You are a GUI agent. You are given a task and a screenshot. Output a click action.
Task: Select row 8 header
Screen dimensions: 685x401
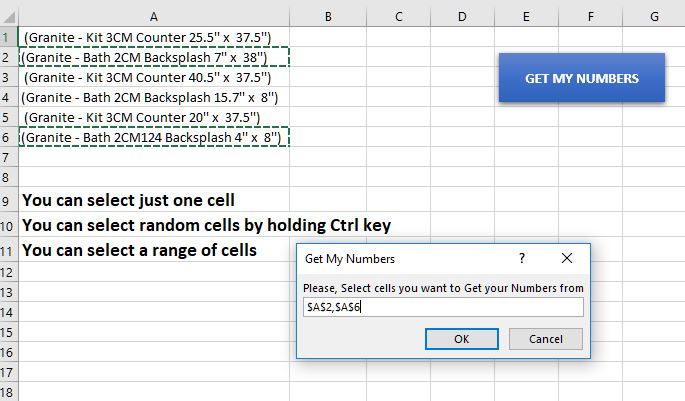click(9, 177)
